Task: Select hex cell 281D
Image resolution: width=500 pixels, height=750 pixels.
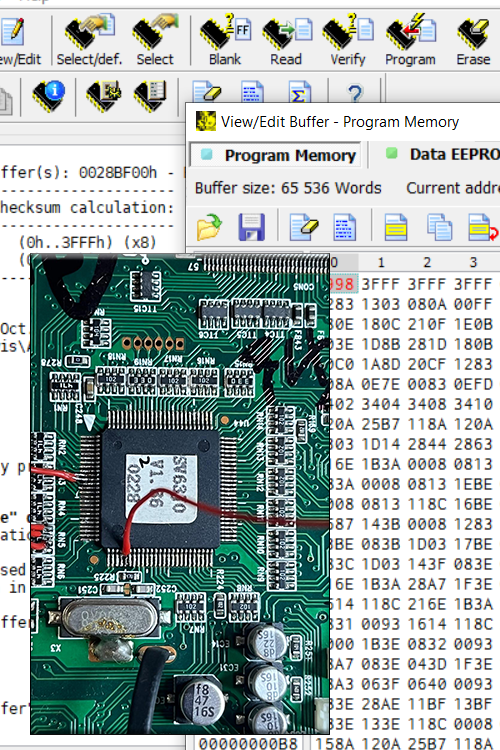Action: point(426,344)
